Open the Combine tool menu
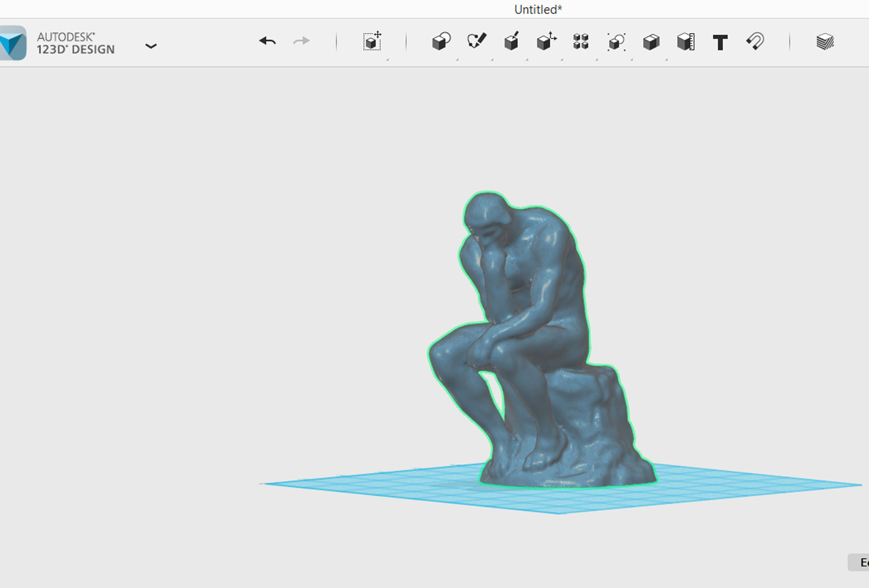 pyautogui.click(x=651, y=42)
